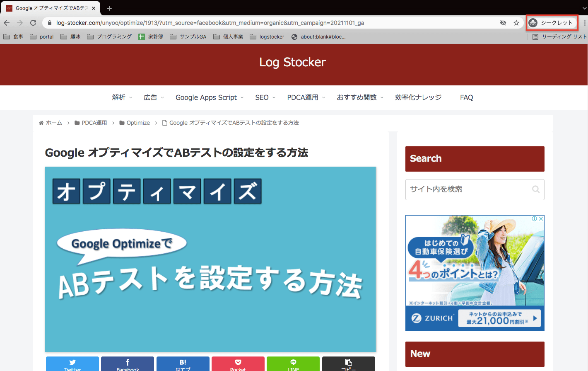Open the 個人事業 bookmark folder

228,37
